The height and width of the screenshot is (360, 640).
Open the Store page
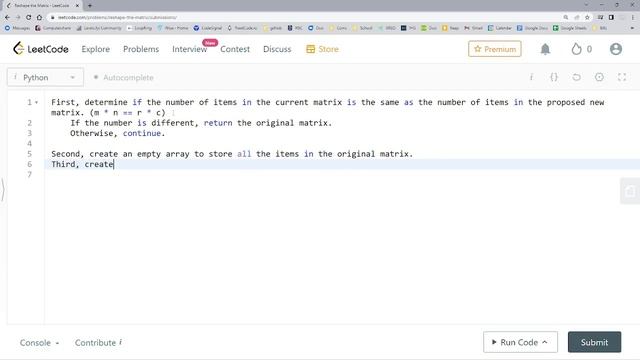(322, 49)
